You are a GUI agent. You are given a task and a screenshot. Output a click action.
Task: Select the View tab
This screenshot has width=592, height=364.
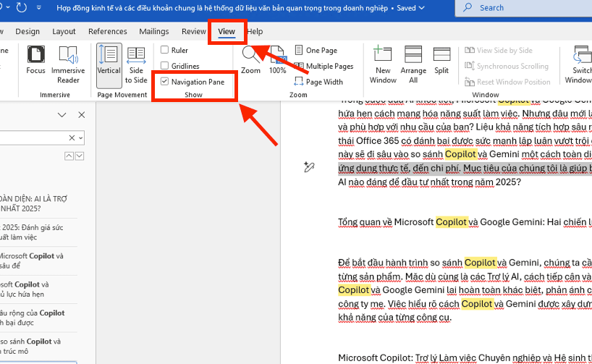[227, 31]
